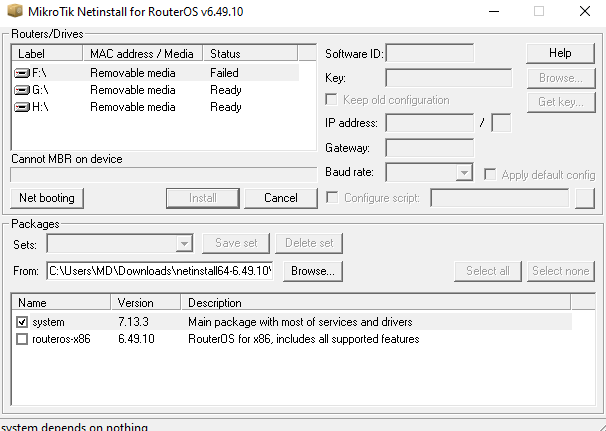Click the browse button after Configure script field
This screenshot has height=431, width=606.
pyautogui.click(x=585, y=198)
